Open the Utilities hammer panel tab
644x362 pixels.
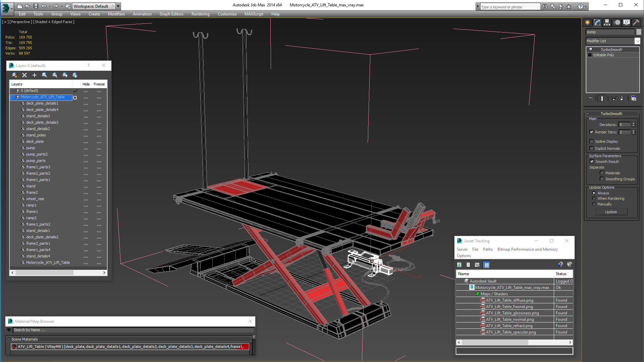pyautogui.click(x=636, y=22)
